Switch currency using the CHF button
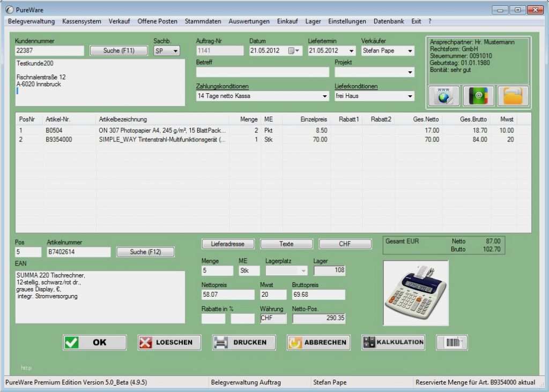The height and width of the screenshot is (392, 549). 345,244
